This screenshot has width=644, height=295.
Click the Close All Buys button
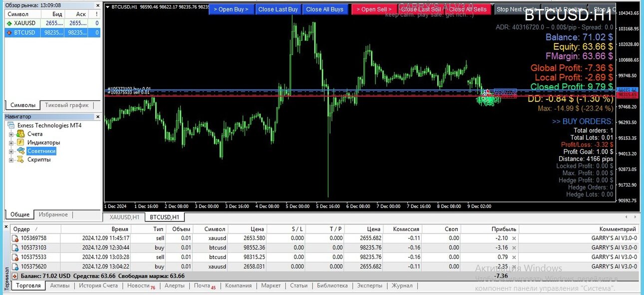[x=325, y=9]
